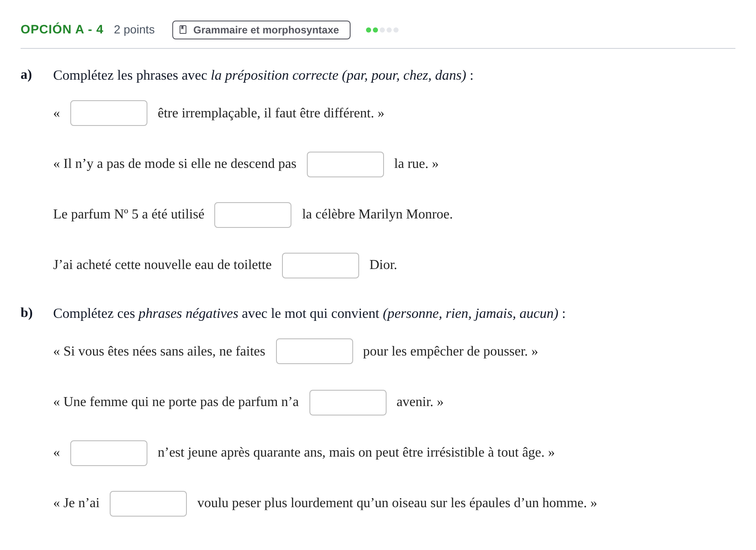
Task: Click the Grammaire et morphosyntaxe tag
Action: 261,30
